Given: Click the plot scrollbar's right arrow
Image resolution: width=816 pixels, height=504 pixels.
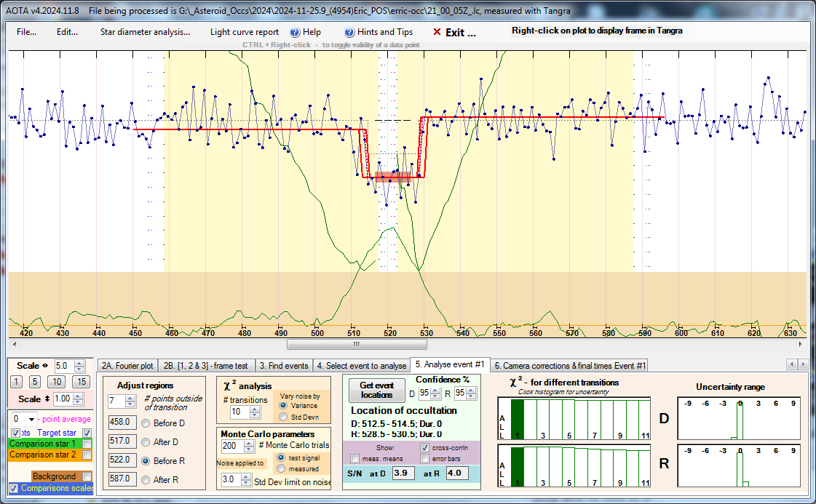Looking at the screenshot, I should 804,344.
